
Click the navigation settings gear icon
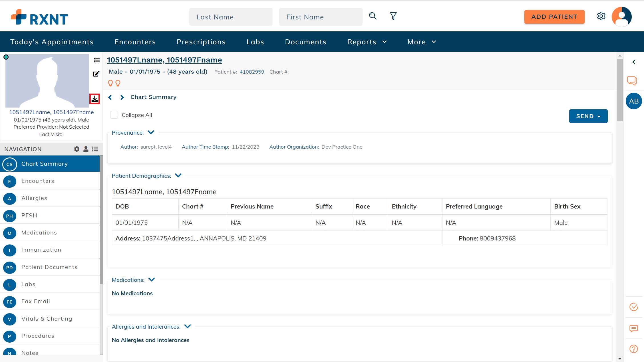77,149
